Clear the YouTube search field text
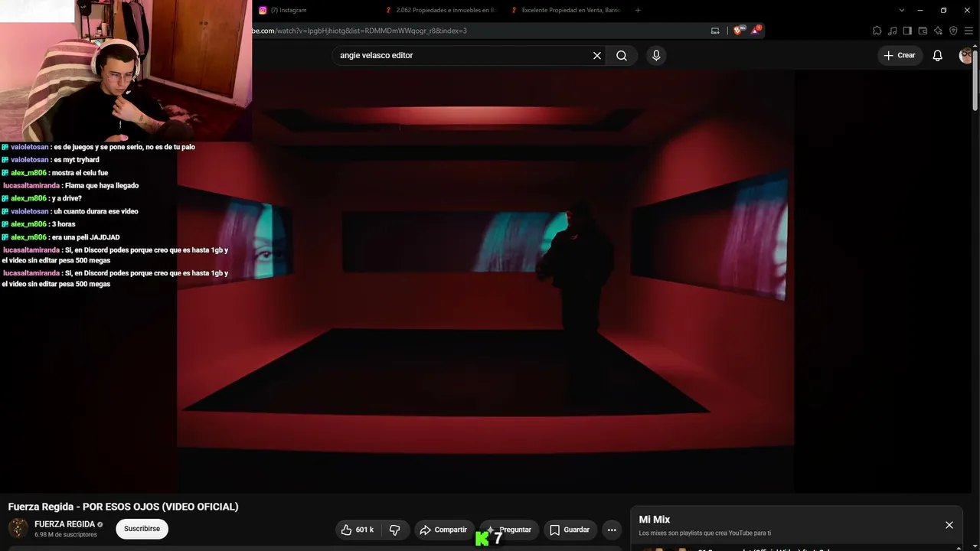This screenshot has width=980, height=551. [597, 55]
